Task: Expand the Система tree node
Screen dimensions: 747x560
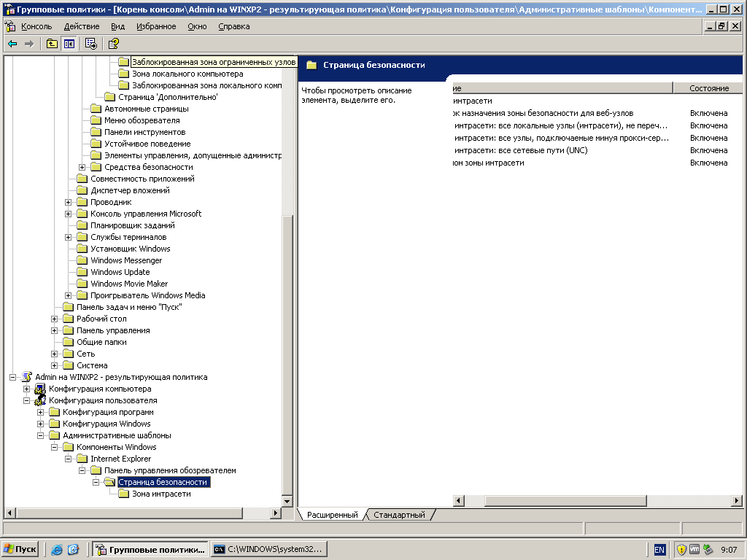Action: click(x=54, y=365)
